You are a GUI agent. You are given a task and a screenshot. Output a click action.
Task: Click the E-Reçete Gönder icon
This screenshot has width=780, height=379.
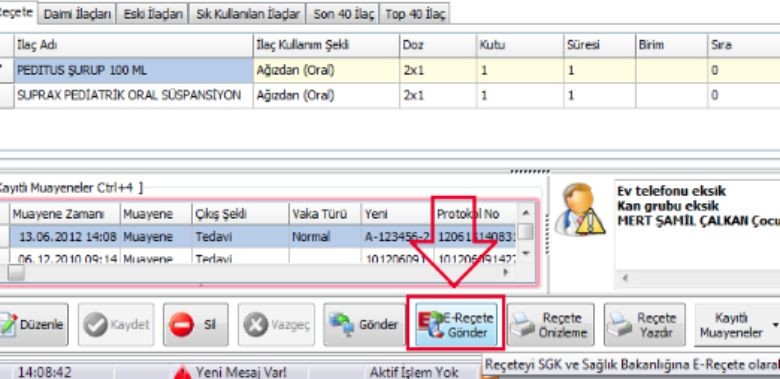pyautogui.click(x=430, y=325)
